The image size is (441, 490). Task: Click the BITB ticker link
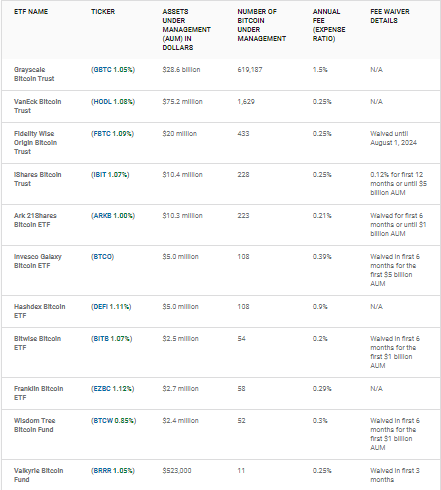[x=112, y=339]
